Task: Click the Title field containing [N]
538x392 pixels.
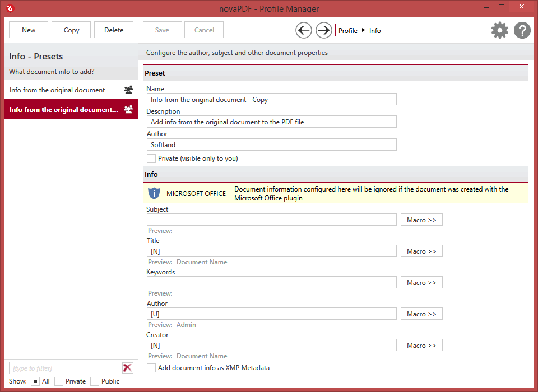Action: 272,251
